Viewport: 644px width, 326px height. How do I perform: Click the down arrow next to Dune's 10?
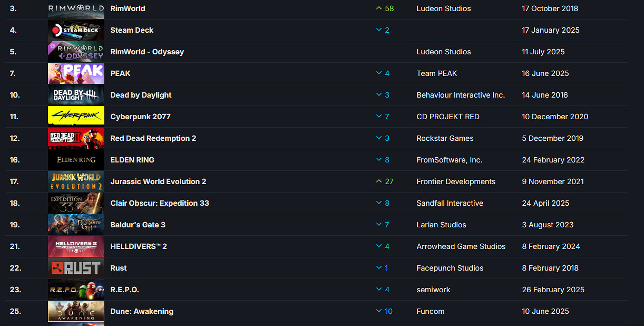[378, 311]
